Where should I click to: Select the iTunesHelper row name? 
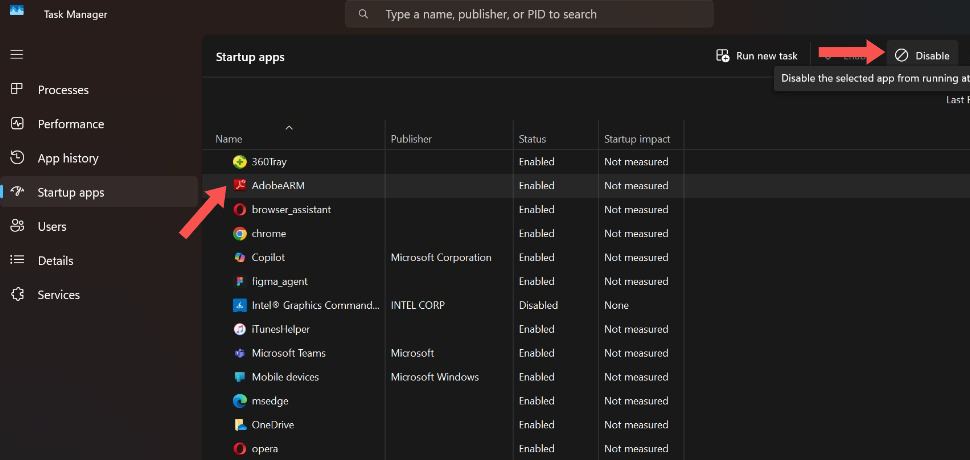tap(281, 330)
